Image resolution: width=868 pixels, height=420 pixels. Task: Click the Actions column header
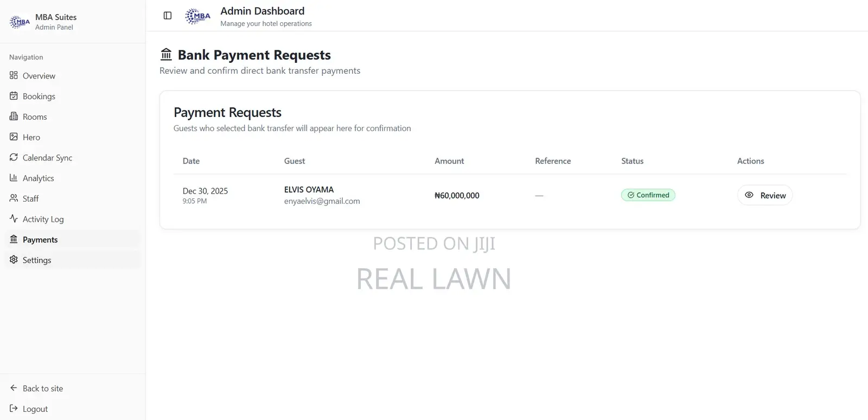tap(750, 161)
